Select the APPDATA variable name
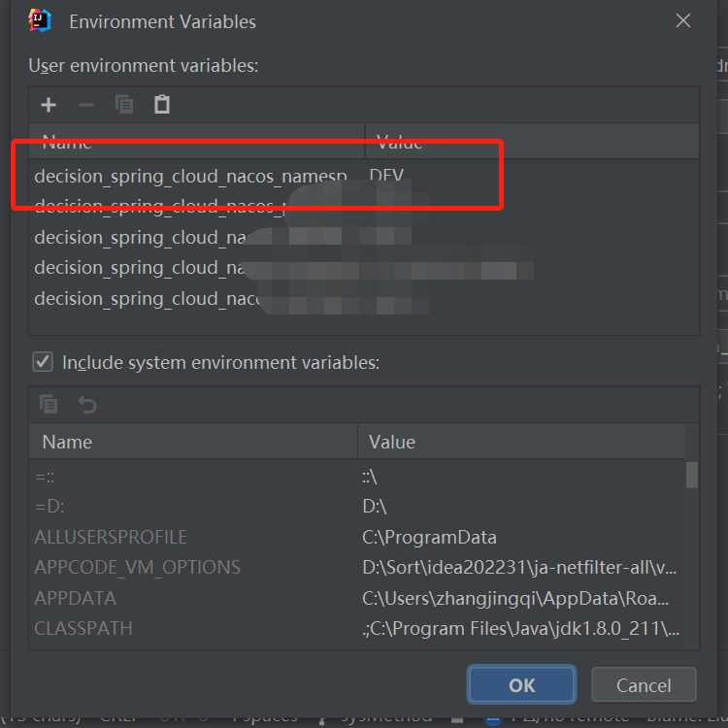 click(x=75, y=598)
